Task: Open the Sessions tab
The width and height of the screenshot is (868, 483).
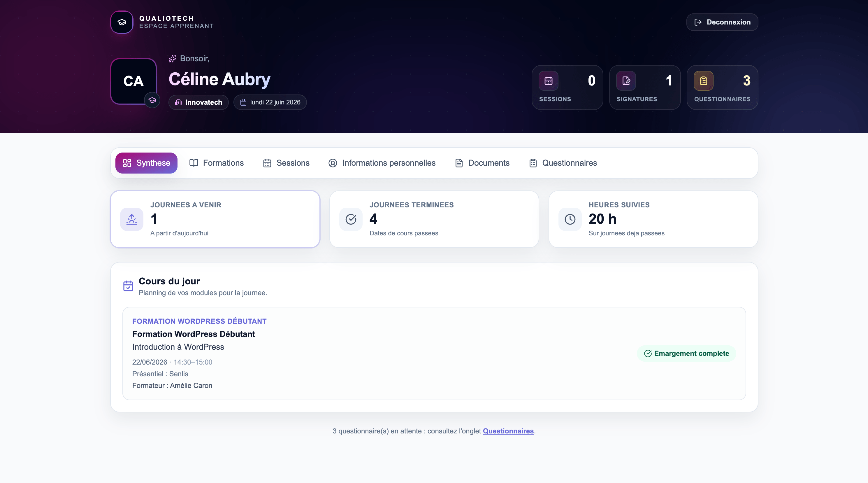Action: tap(286, 163)
